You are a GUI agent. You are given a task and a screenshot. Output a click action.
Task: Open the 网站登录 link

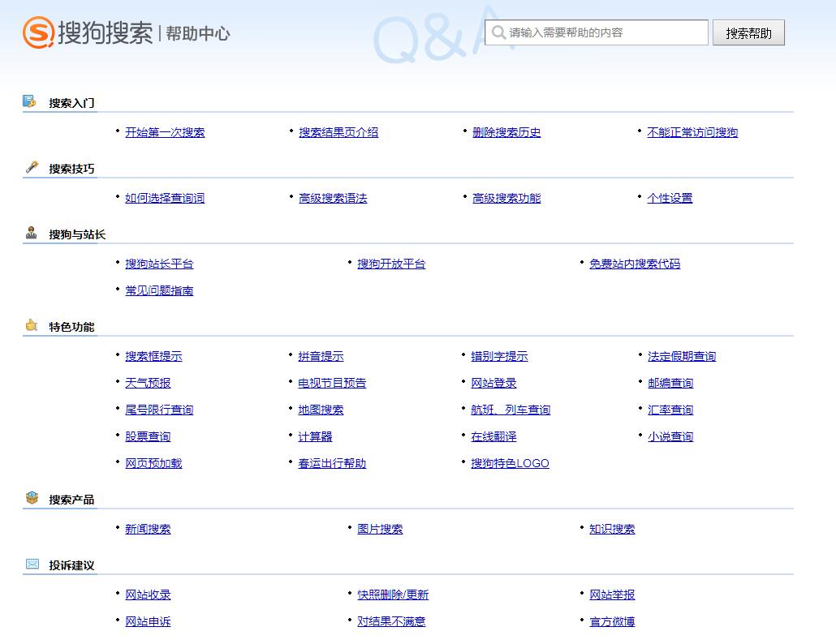[x=493, y=383]
